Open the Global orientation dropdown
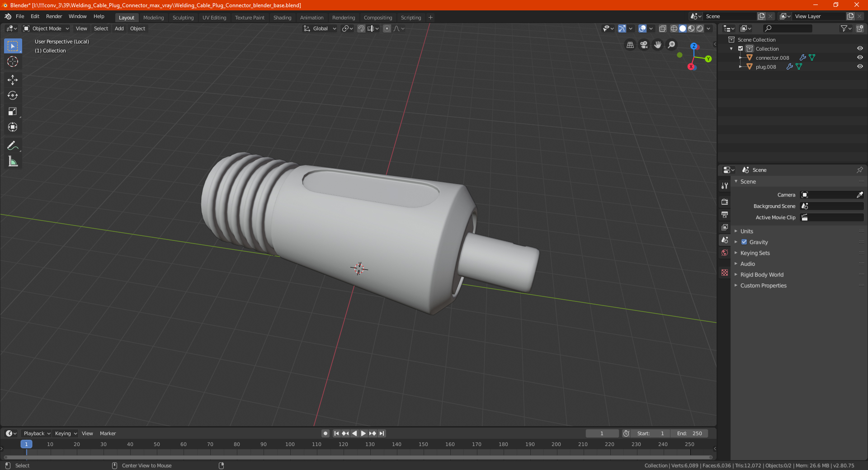Viewport: 868px width, 470px height. (x=320, y=28)
